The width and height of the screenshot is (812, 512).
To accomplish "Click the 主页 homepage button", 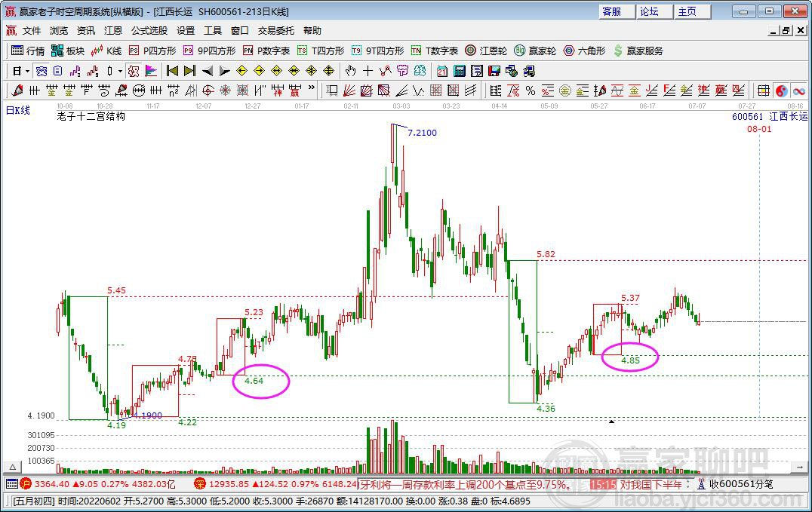I will tap(692, 11).
